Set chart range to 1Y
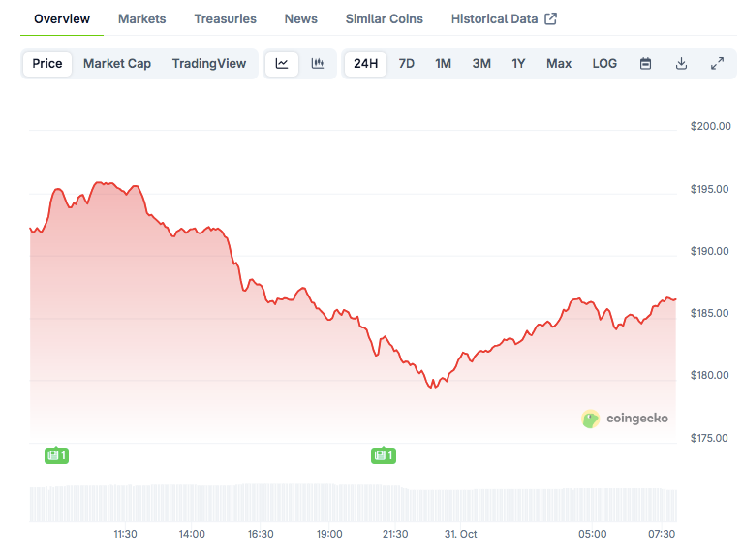 click(x=518, y=64)
